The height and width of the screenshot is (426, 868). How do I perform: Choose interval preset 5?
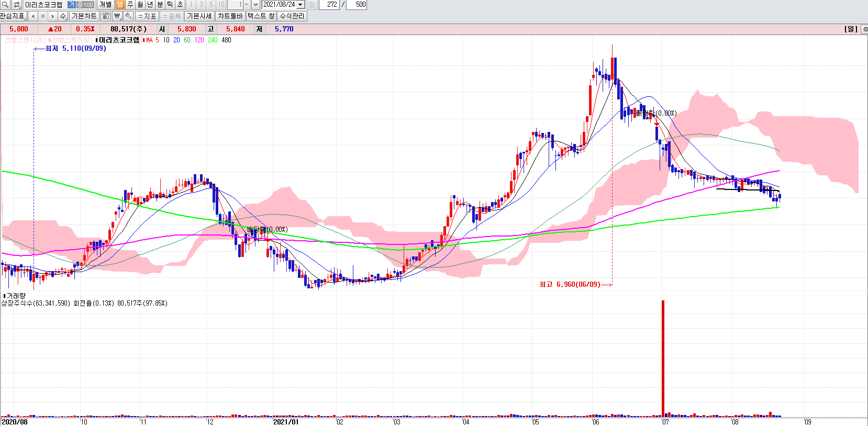click(x=211, y=4)
